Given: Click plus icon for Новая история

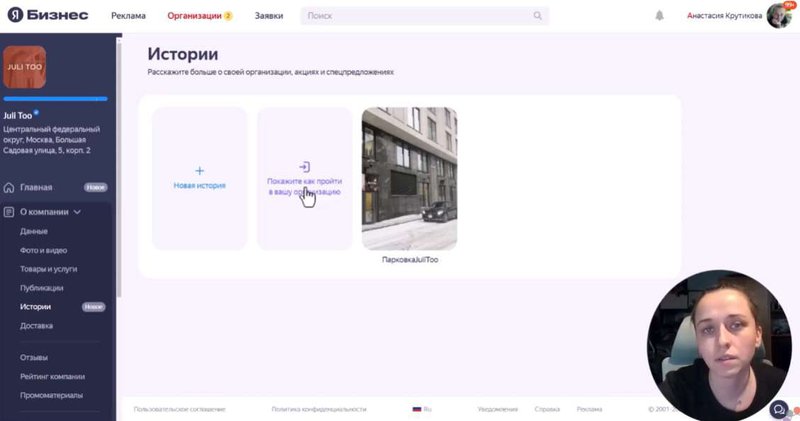Looking at the screenshot, I should click(x=199, y=171).
